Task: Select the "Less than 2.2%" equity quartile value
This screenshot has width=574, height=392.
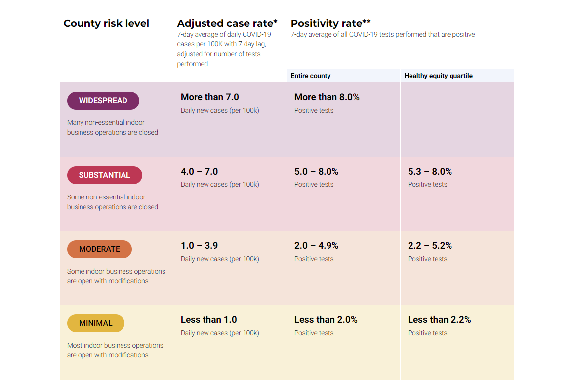Action: [x=439, y=320]
